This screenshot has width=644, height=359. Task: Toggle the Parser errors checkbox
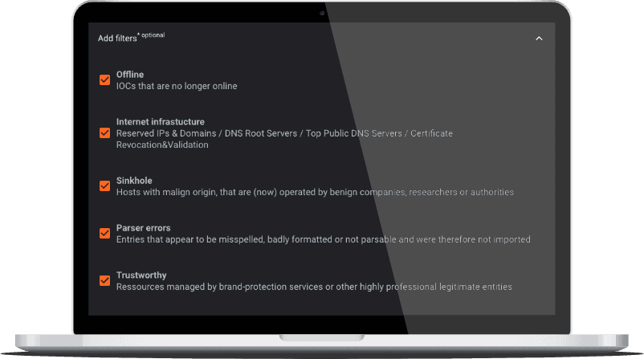pyautogui.click(x=104, y=233)
